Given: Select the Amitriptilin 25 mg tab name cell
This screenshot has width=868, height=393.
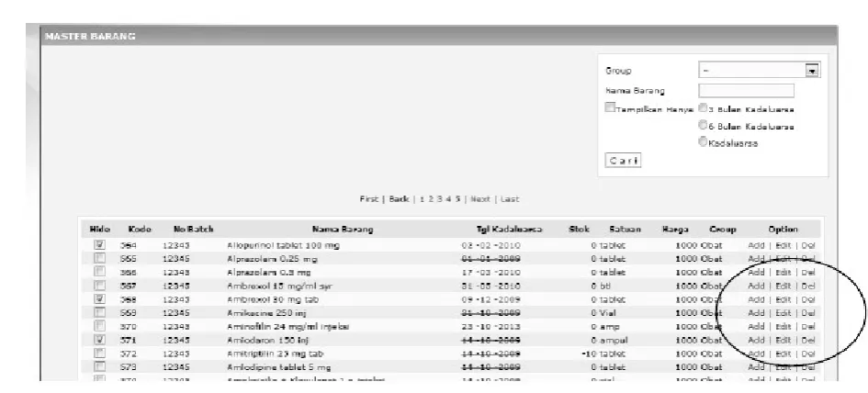Looking at the screenshot, I should click(x=276, y=354).
